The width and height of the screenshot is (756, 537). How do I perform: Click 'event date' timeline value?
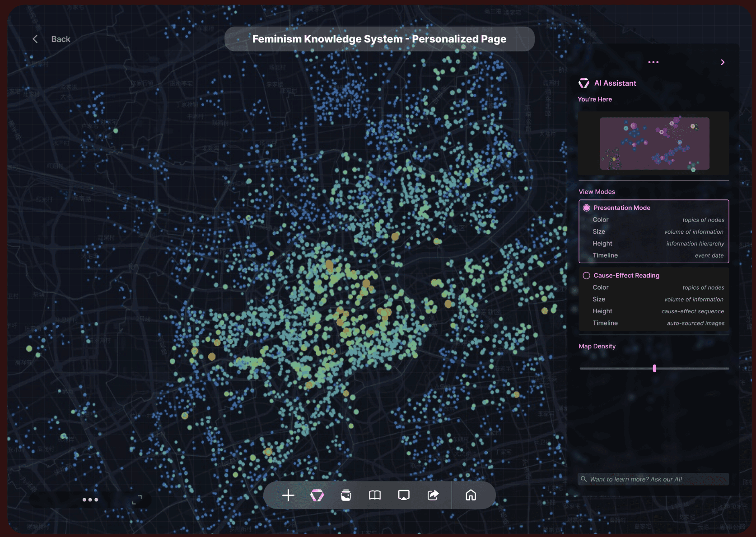tap(709, 255)
